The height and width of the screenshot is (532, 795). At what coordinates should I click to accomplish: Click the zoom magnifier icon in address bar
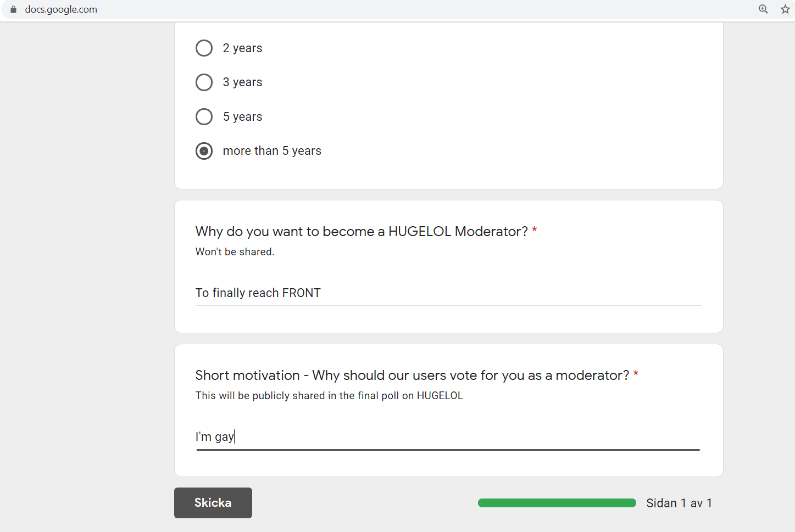pos(763,9)
